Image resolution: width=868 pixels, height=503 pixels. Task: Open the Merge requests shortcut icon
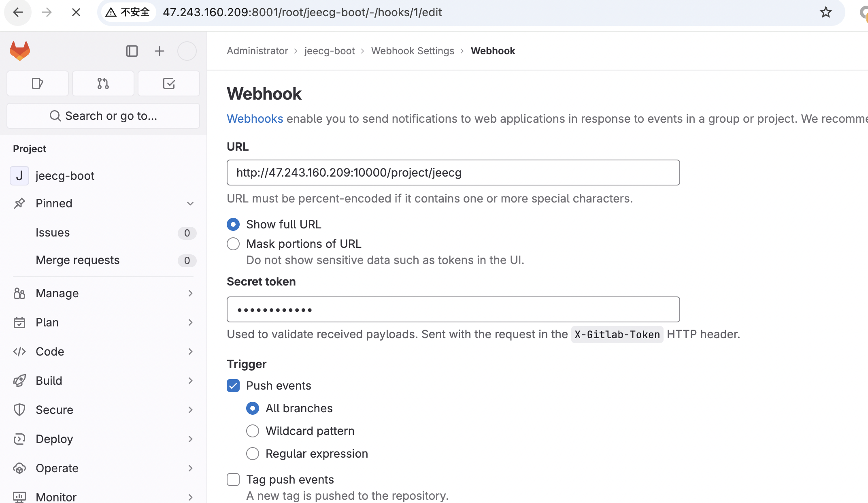(x=103, y=83)
